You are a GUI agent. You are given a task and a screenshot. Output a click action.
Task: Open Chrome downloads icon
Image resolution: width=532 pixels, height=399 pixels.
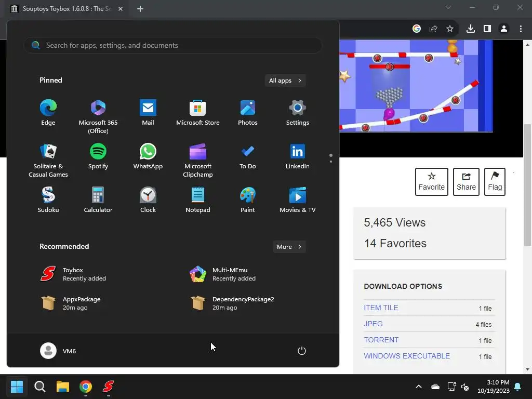click(x=471, y=29)
